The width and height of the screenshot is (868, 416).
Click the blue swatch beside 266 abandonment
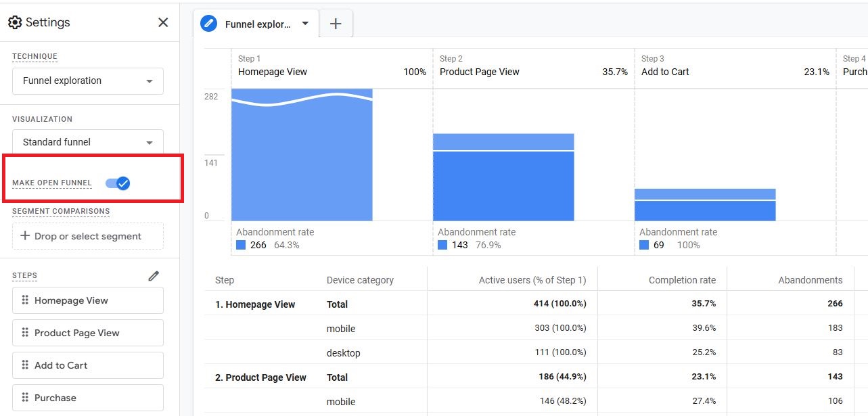pos(241,245)
